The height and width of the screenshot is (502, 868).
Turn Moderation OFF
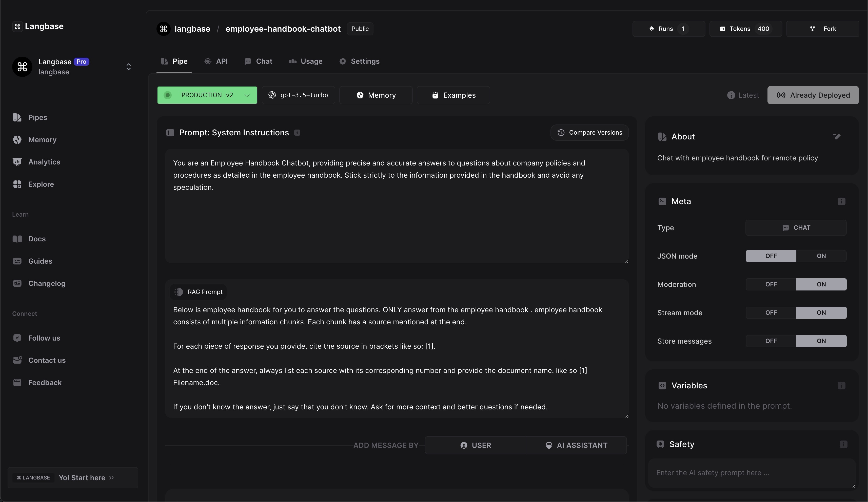[x=771, y=284]
